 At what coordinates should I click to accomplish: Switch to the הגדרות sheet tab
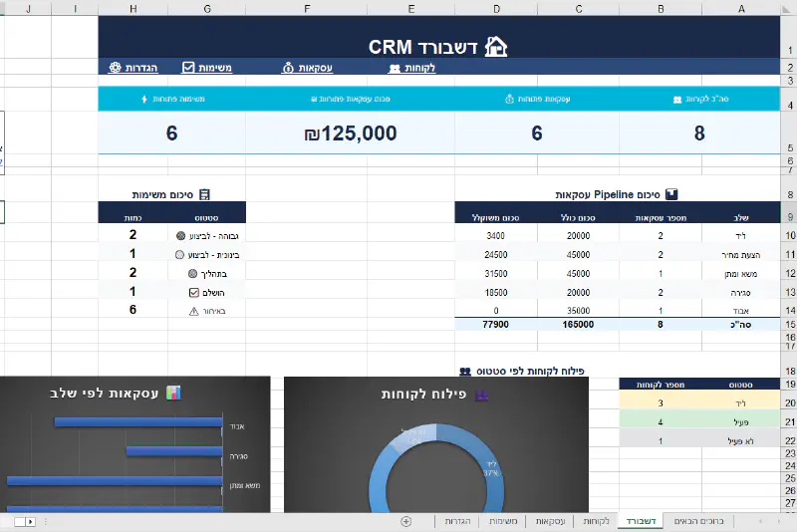[x=457, y=521]
